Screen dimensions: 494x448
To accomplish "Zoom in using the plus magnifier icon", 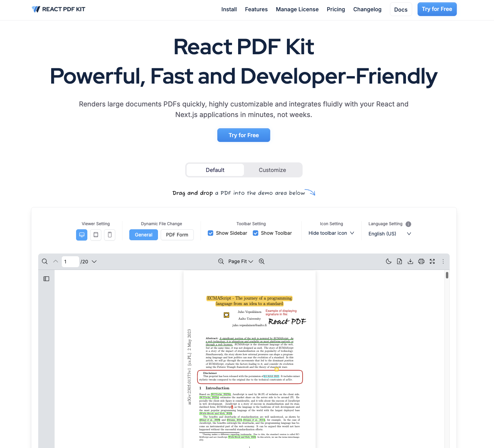I will point(262,261).
